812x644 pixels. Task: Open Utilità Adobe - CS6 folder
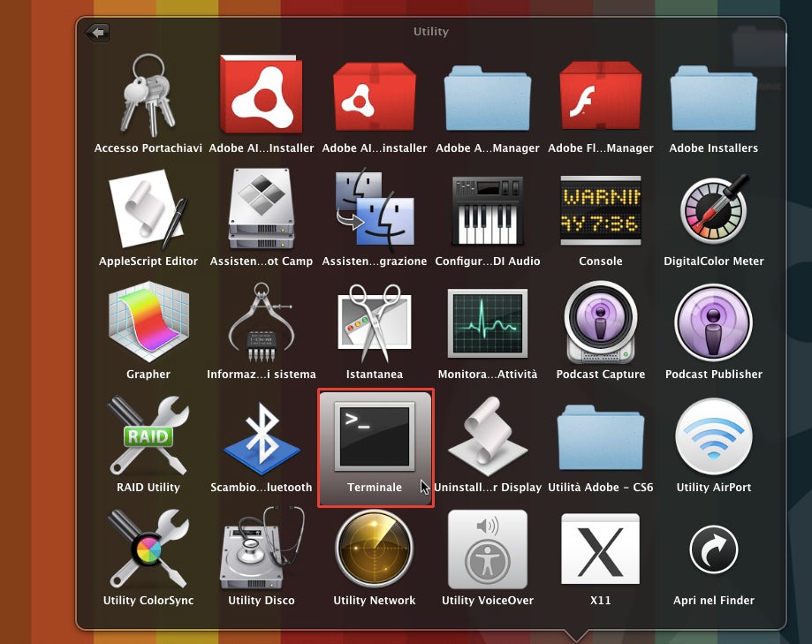click(x=601, y=437)
